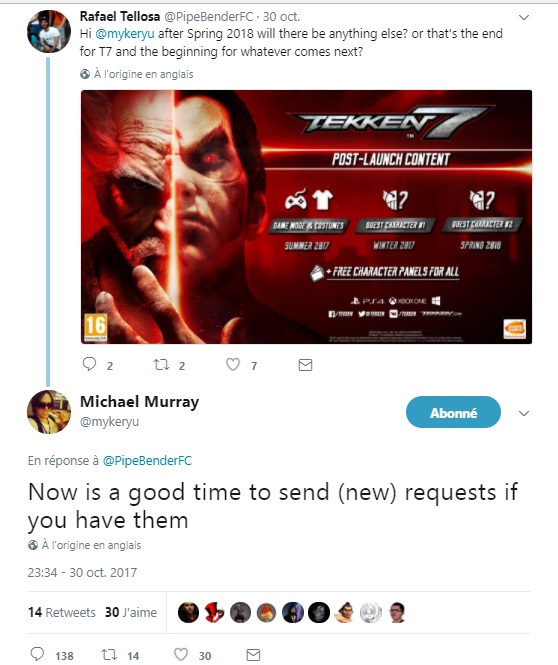The image size is (558, 665).
Task: Reply to Rafael Tellosa's tweet
Action: [89, 364]
